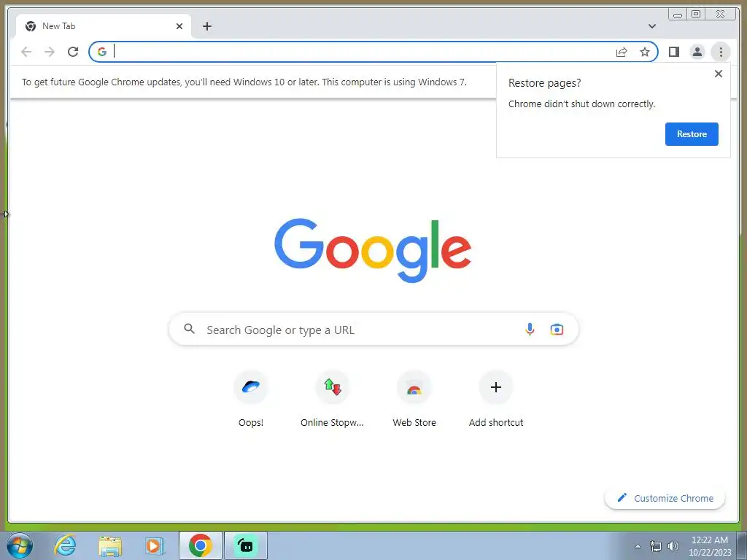Click the Search Google or type a URL box

click(x=373, y=330)
